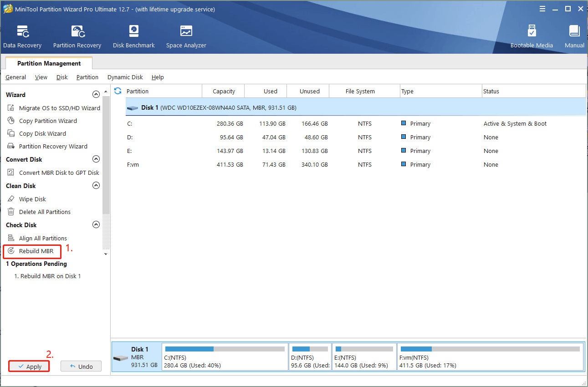Image resolution: width=588 pixels, height=387 pixels.
Task: Open the hamburger menu in title bar
Action: pos(542,9)
